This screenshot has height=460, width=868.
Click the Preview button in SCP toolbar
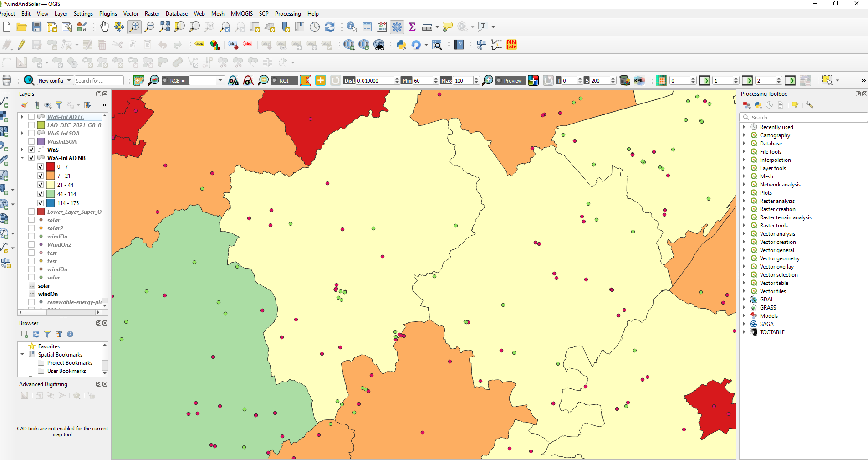click(510, 80)
